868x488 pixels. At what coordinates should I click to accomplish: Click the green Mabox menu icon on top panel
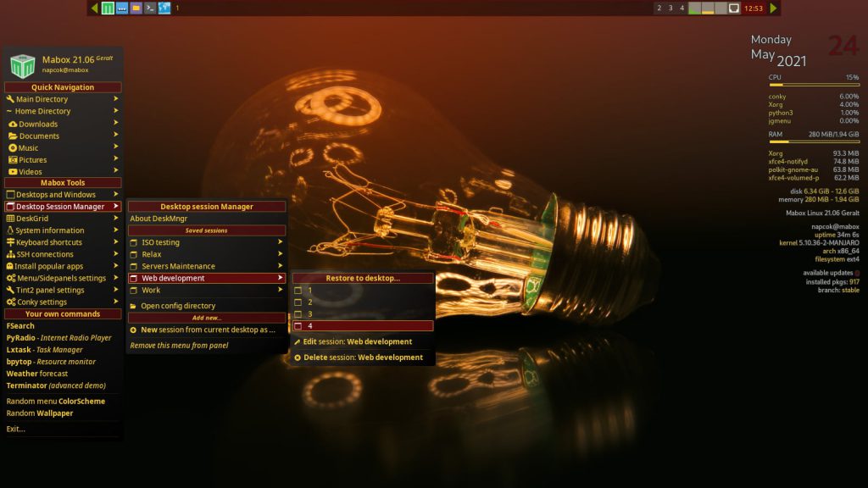[x=108, y=7]
